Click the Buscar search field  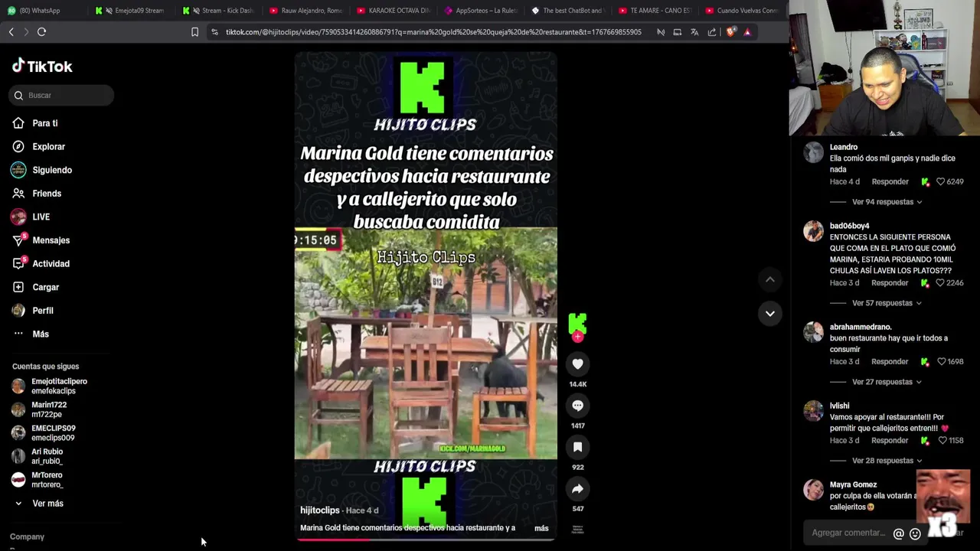point(62,95)
